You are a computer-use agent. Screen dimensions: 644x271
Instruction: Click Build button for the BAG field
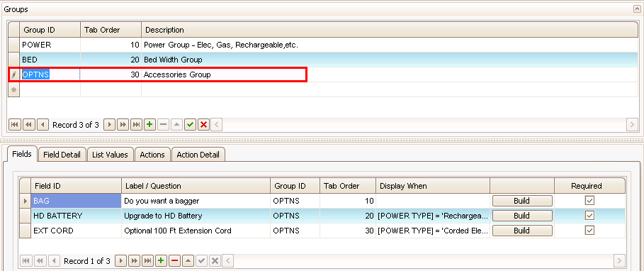point(522,201)
